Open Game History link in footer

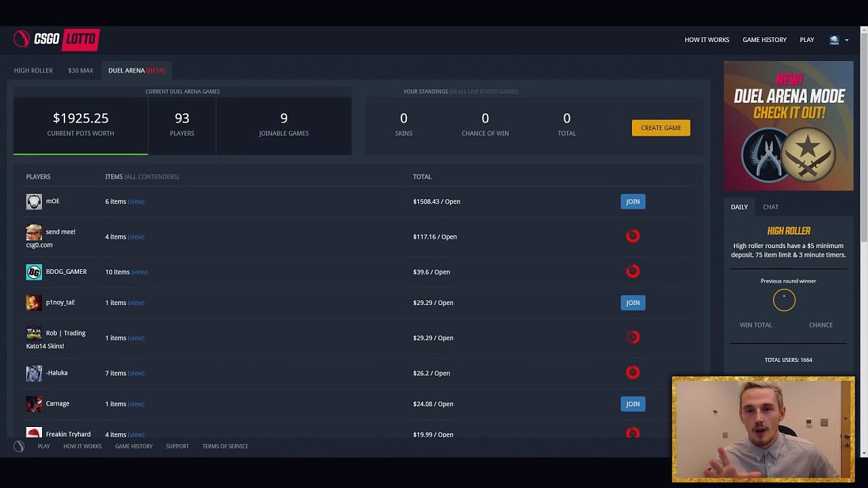[134, 446]
